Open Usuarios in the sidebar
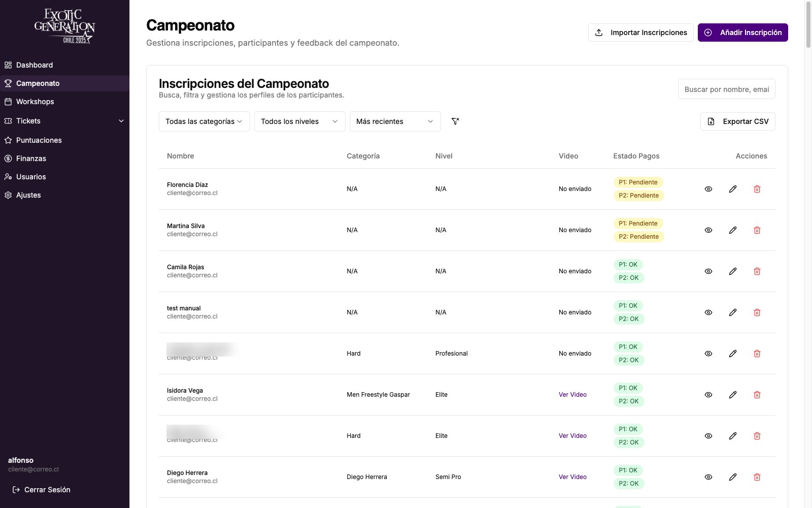The width and height of the screenshot is (812, 508). pyautogui.click(x=64, y=177)
